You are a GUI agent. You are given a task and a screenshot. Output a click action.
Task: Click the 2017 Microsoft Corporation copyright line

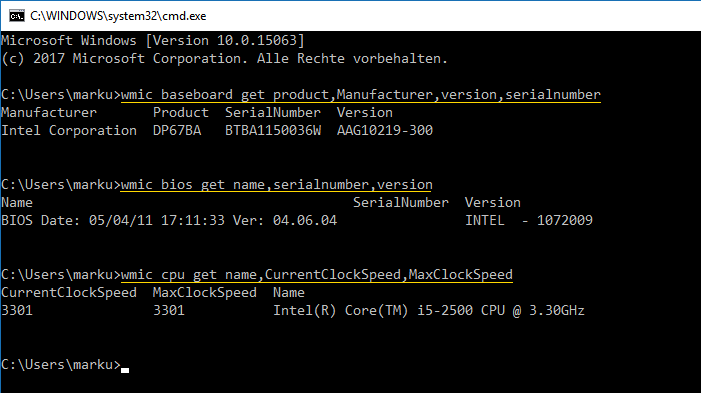tap(224, 59)
